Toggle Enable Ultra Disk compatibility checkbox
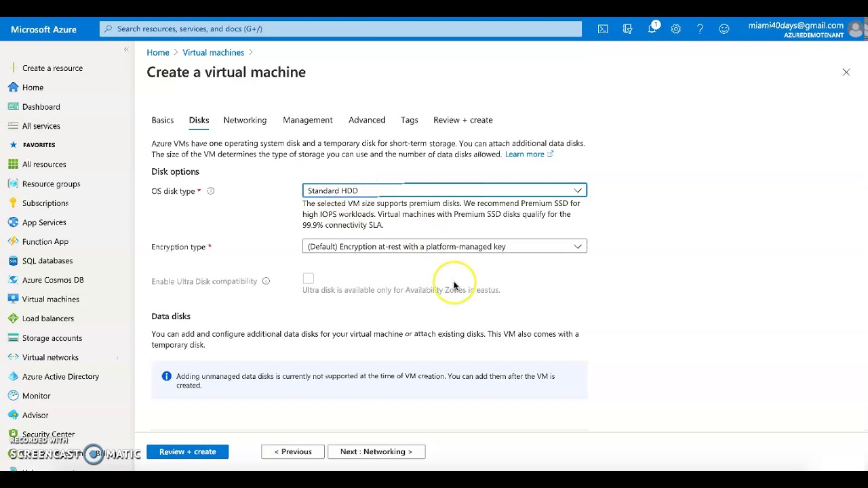This screenshot has width=868, height=488. 309,279
